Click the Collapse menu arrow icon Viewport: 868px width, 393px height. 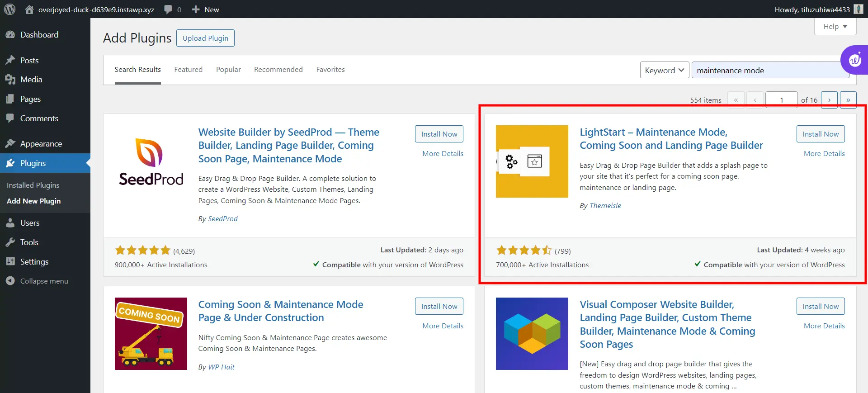10,281
